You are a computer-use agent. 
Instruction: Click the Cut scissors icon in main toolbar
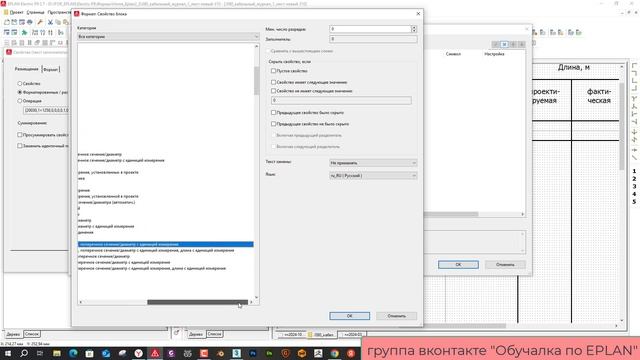(50, 22)
